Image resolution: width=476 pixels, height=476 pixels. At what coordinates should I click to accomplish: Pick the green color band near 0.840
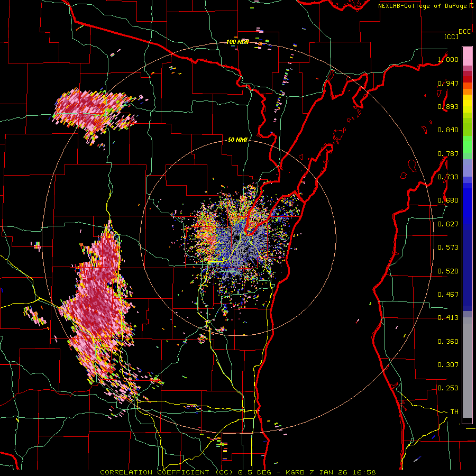[467, 127]
